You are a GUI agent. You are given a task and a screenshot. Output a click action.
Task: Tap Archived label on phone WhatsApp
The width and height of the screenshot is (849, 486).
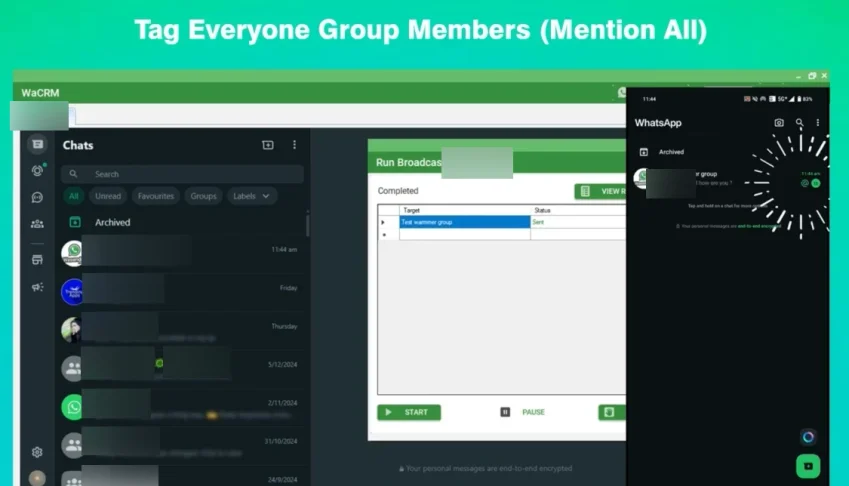671,152
